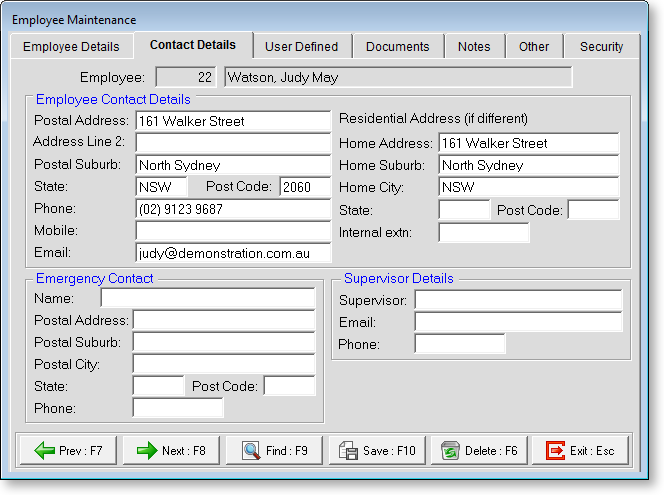Viewport: 664px width, 495px height.
Task: Click the Phone field showing (02) 9123 9687
Action: click(x=232, y=209)
